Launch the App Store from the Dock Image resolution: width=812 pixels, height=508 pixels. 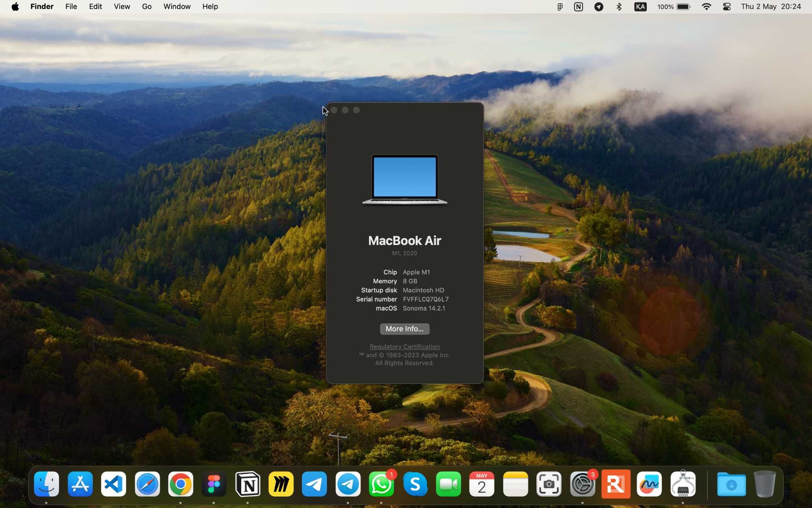(80, 484)
